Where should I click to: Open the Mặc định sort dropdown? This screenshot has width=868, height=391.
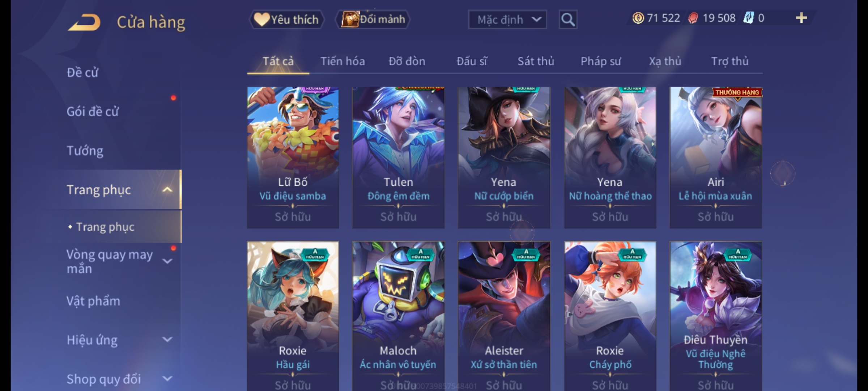(507, 20)
